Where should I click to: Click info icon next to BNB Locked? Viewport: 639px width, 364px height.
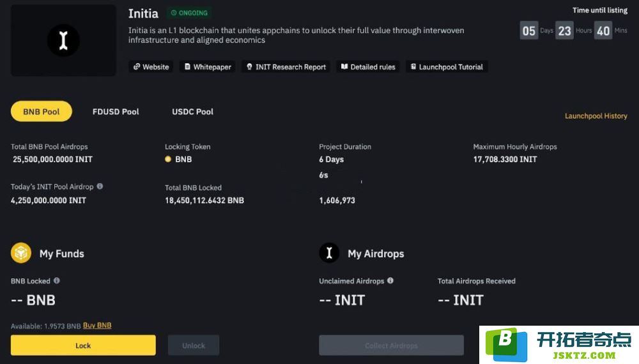[57, 280]
